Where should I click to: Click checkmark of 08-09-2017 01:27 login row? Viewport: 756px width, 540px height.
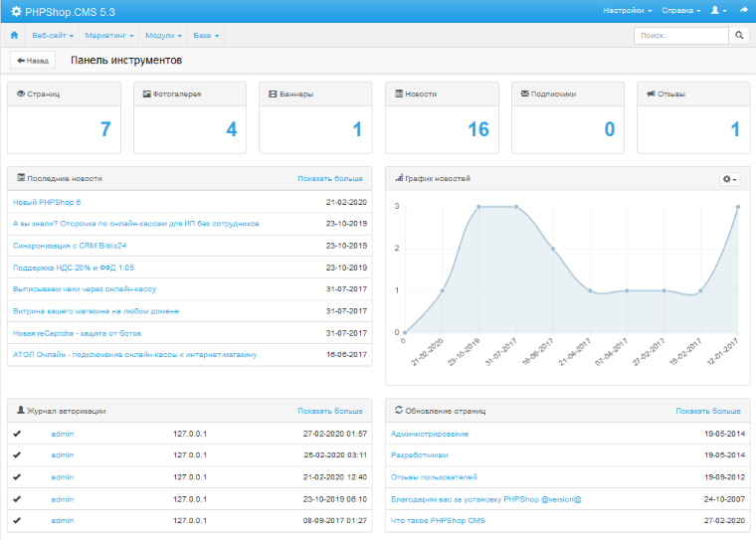point(17,520)
